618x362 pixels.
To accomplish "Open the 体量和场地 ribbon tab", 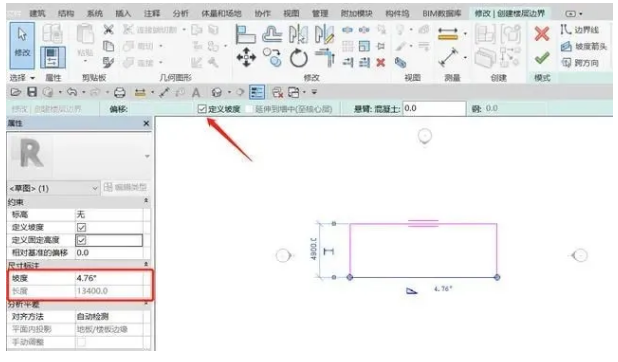I will tap(221, 14).
